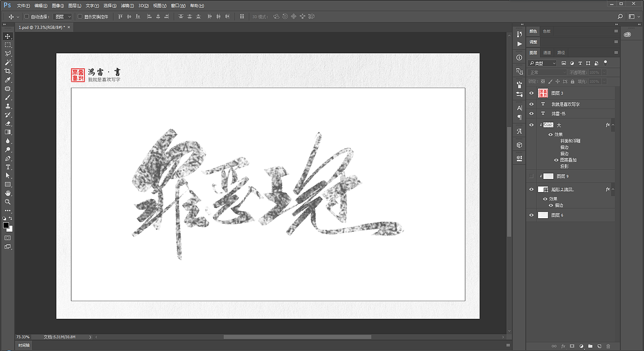Close the 1.psd document tab
The image size is (644, 351).
click(x=69, y=27)
